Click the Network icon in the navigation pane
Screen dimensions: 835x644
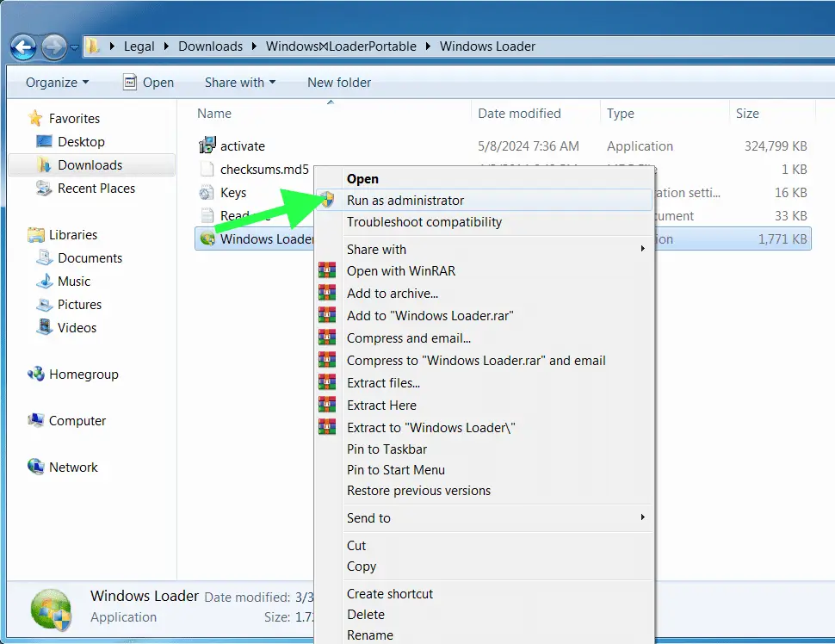pos(35,467)
